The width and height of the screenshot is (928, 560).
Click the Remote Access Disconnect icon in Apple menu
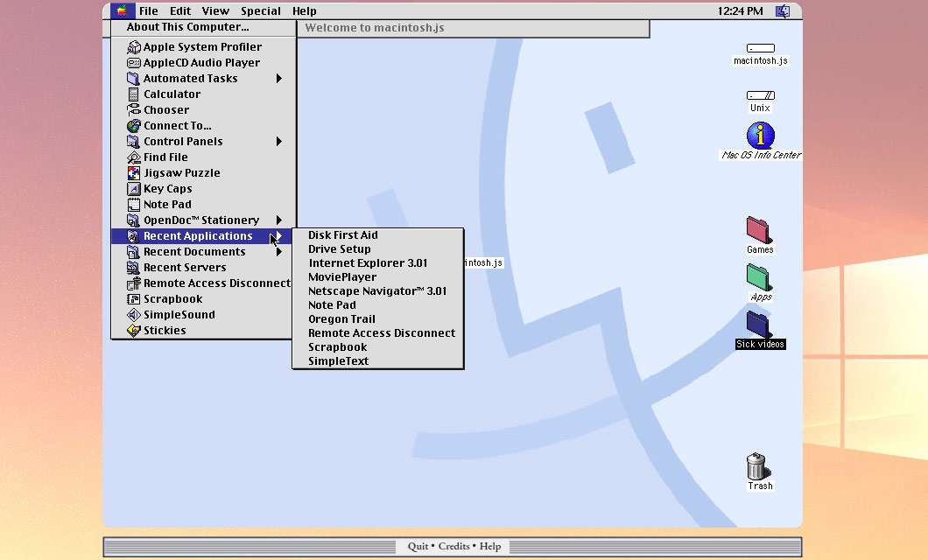(x=134, y=283)
